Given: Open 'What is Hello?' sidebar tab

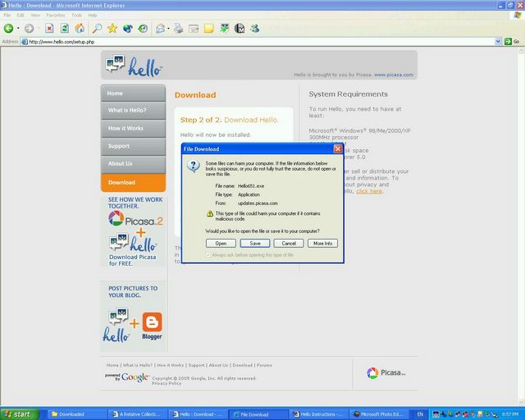Looking at the screenshot, I should point(133,111).
